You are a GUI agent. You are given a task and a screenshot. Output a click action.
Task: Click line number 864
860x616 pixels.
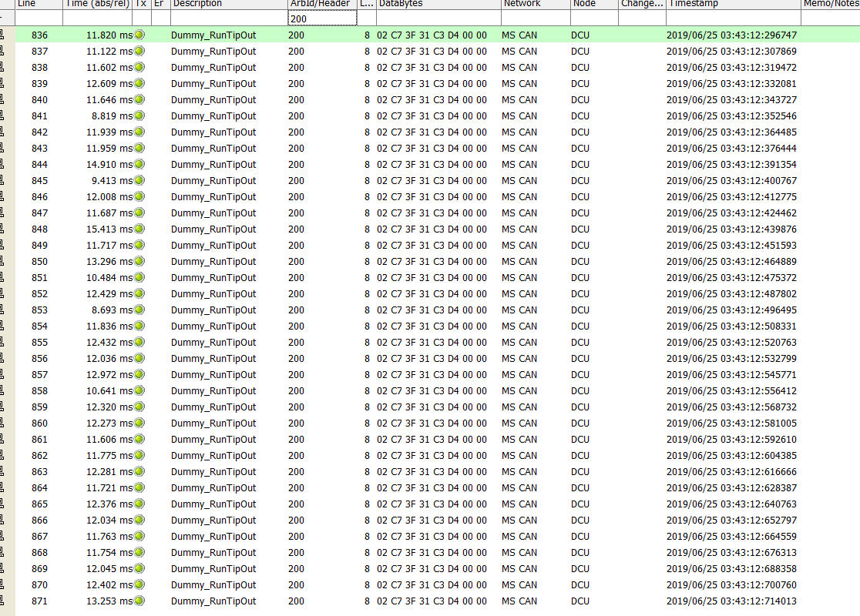click(39, 487)
